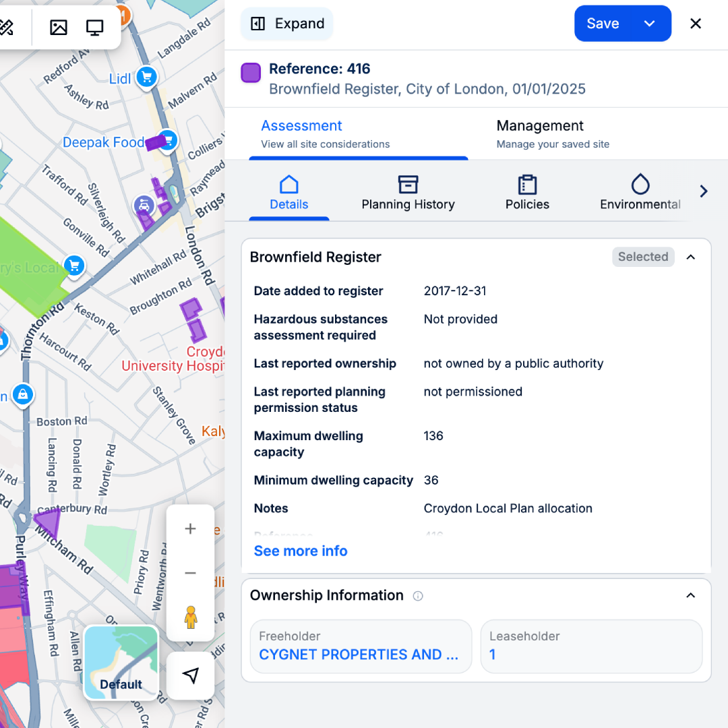
Task: Click the measure ruler tool icon
Action: pyautogui.click(x=7, y=28)
